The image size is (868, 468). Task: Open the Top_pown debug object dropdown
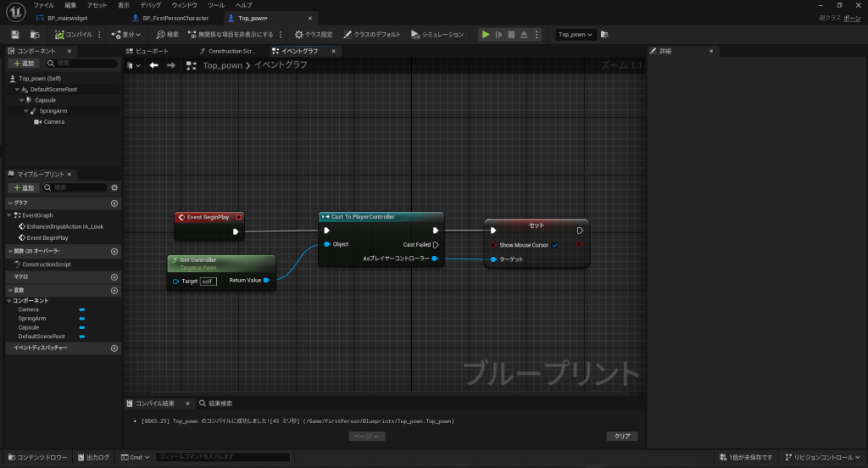[576, 35]
